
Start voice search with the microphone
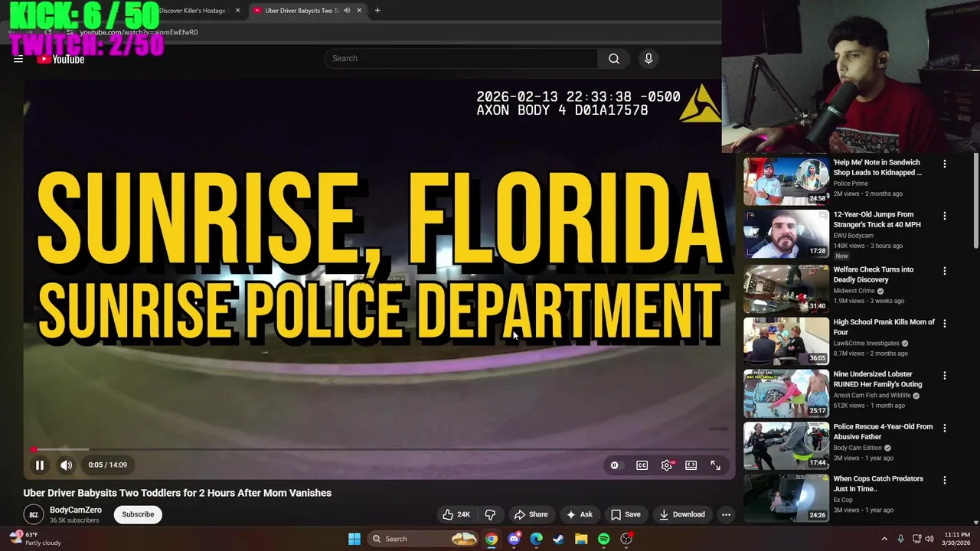pos(648,58)
